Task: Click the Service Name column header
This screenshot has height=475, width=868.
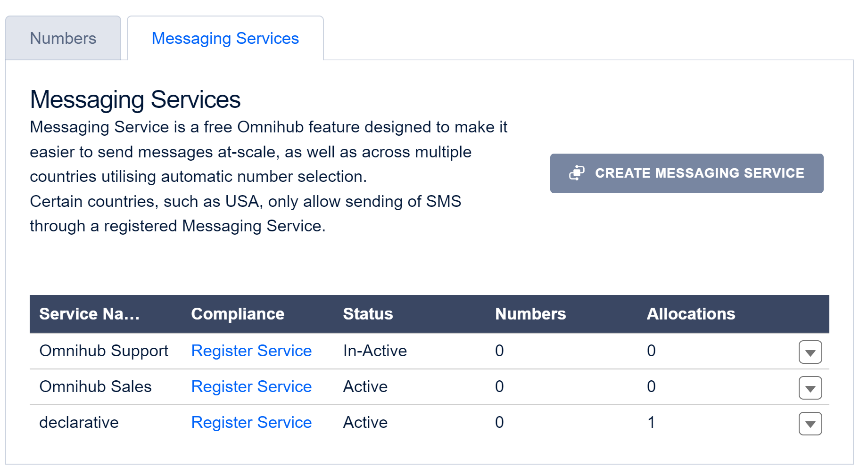Action: pos(90,314)
